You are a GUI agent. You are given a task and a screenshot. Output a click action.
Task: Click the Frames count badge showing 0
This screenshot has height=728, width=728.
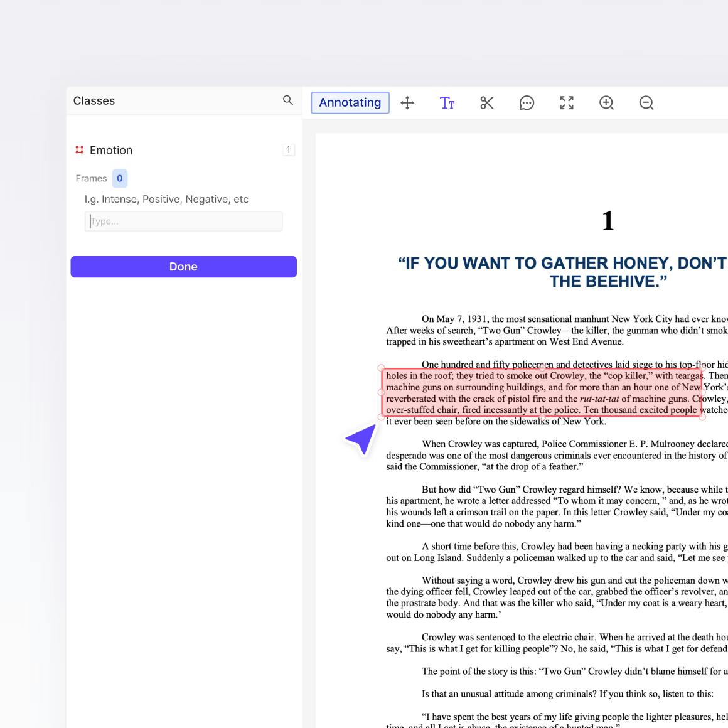click(120, 179)
